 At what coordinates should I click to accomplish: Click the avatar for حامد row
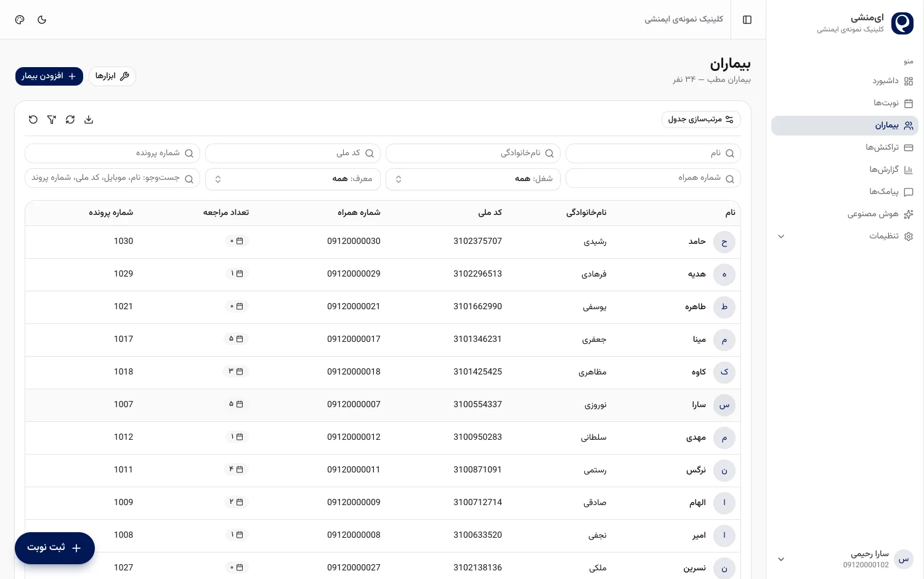[724, 242]
